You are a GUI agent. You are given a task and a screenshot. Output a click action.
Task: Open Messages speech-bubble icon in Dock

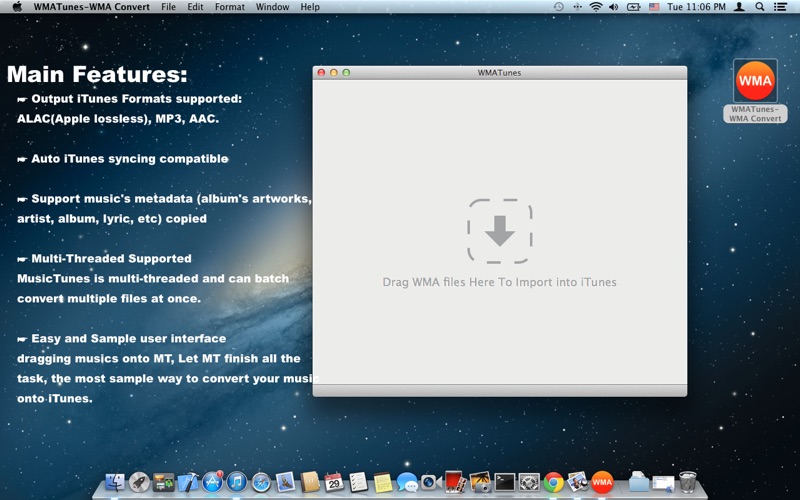407,482
